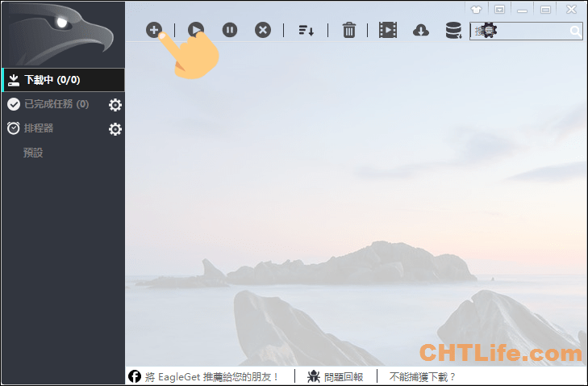Delete the task with the trash icon
The image size is (588, 386).
348,30
